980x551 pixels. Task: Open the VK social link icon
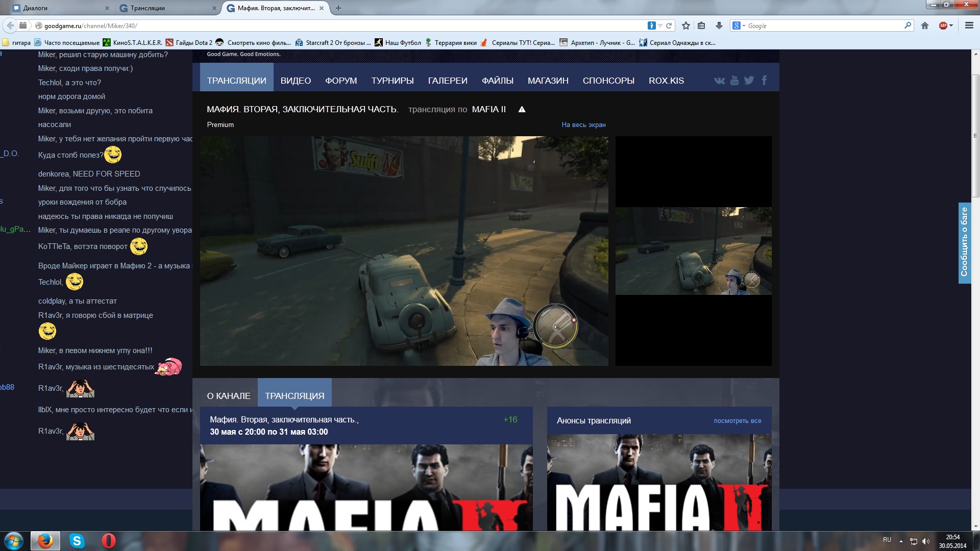pos(719,81)
